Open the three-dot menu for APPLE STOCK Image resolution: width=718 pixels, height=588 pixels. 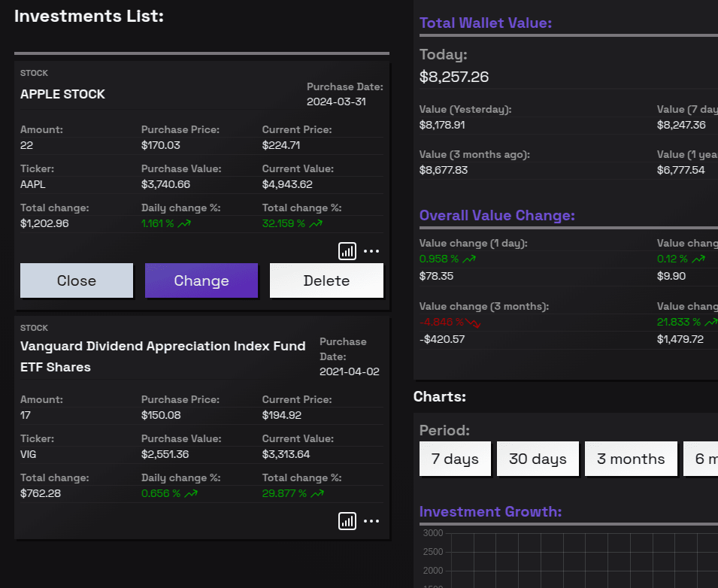click(371, 251)
